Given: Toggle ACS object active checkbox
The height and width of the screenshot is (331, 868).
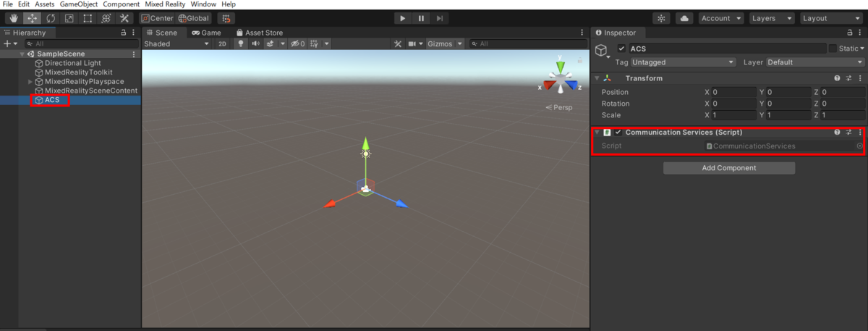Looking at the screenshot, I should tap(621, 49).
